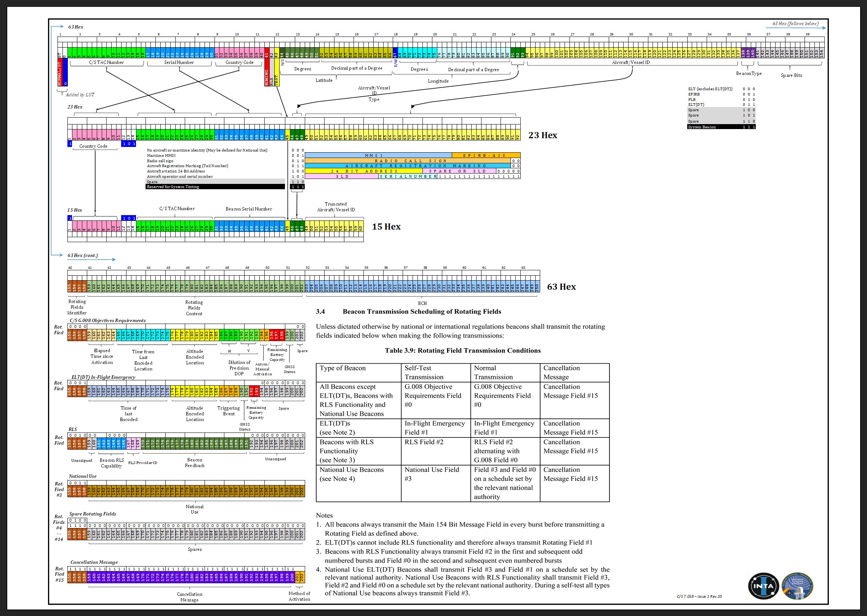Click the 'PLB' legend row

pyautogui.click(x=721, y=100)
